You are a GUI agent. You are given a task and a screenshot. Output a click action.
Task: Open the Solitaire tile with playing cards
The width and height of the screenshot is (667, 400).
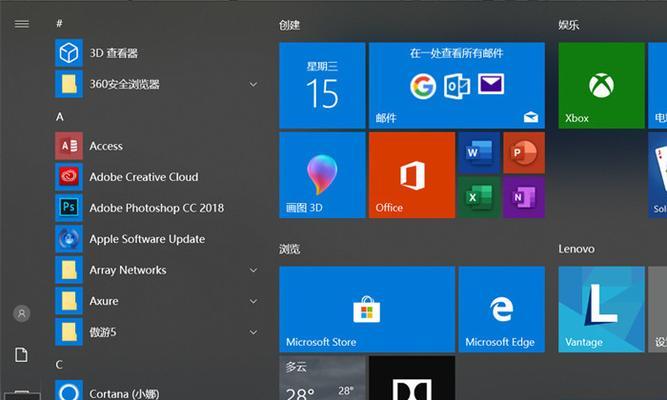658,175
